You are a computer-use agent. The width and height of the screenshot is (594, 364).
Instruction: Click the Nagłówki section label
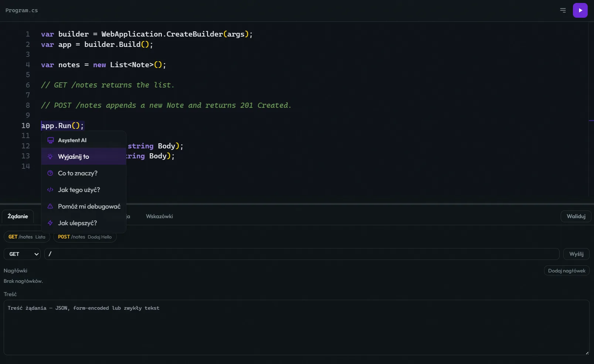(16, 271)
